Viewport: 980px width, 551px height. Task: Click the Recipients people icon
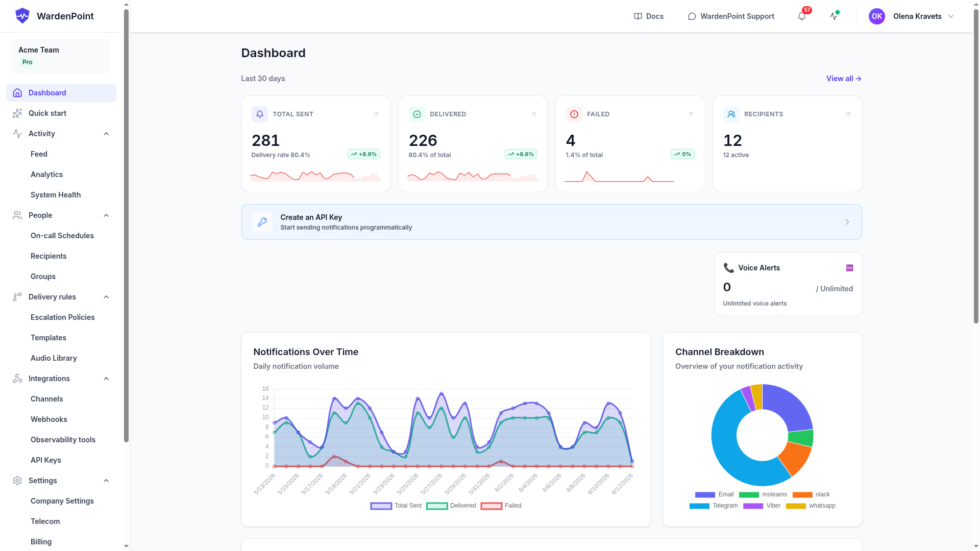[731, 114]
